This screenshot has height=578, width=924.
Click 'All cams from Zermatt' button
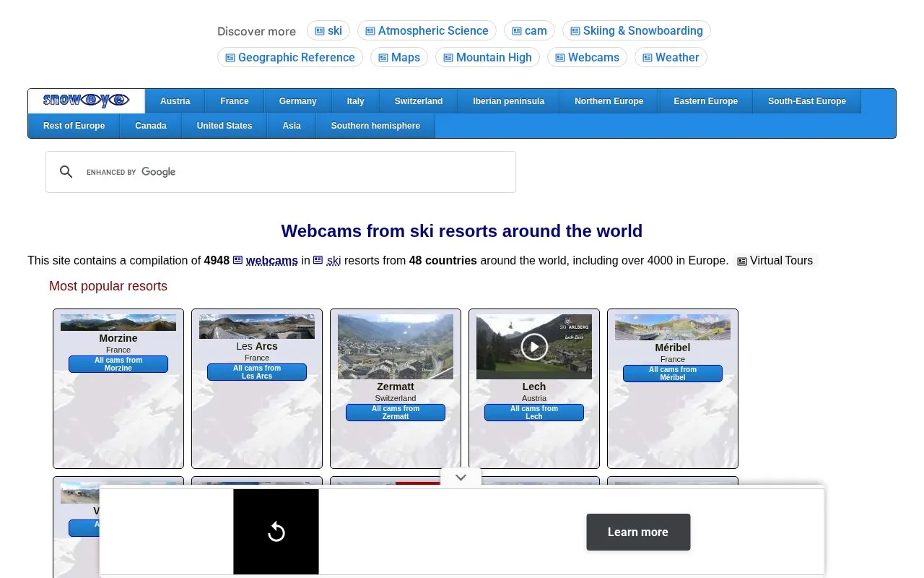(x=396, y=413)
